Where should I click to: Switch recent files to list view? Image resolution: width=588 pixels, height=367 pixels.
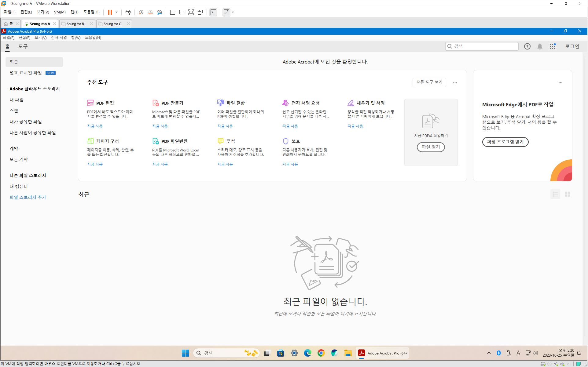[555, 194]
